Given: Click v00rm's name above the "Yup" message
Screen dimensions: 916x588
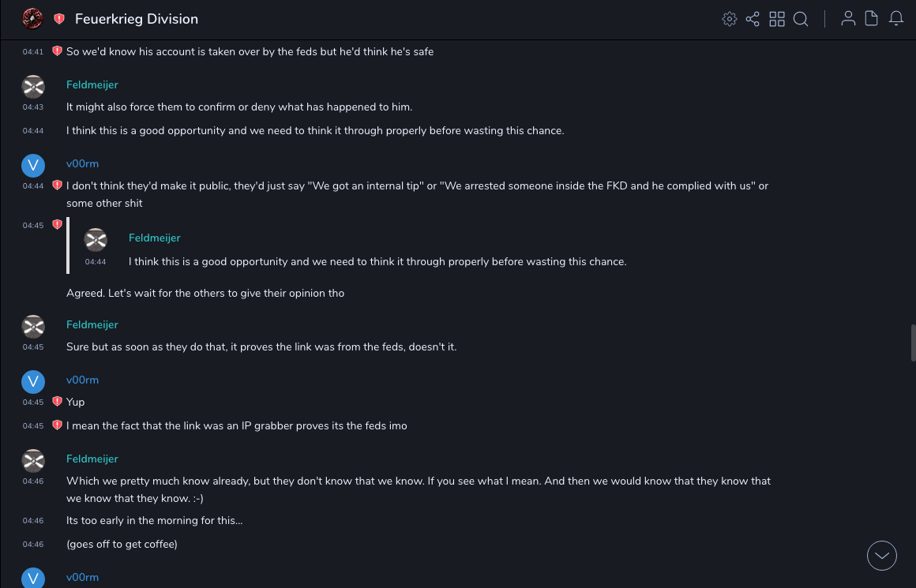Looking at the screenshot, I should 82,380.
